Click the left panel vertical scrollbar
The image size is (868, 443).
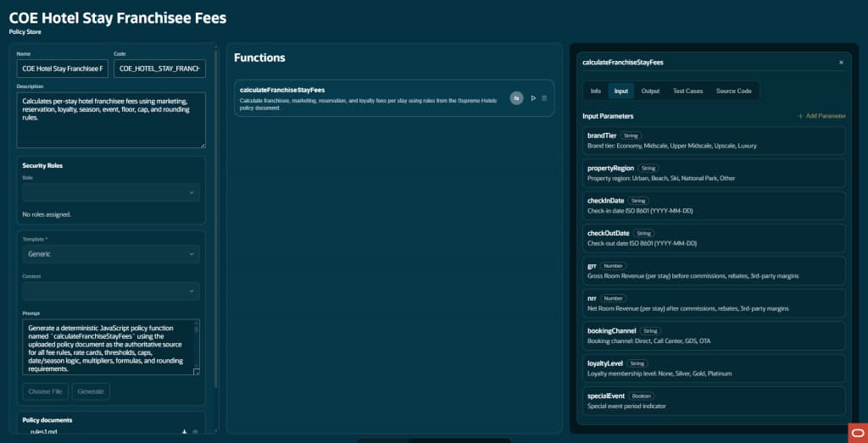215,221
